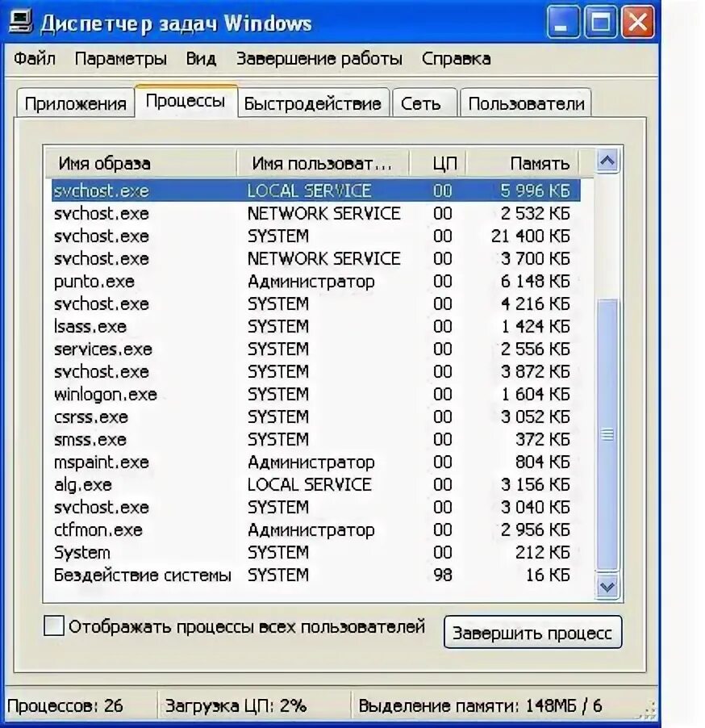Open the Файл menu
The height and width of the screenshot is (728, 705).
[35, 58]
